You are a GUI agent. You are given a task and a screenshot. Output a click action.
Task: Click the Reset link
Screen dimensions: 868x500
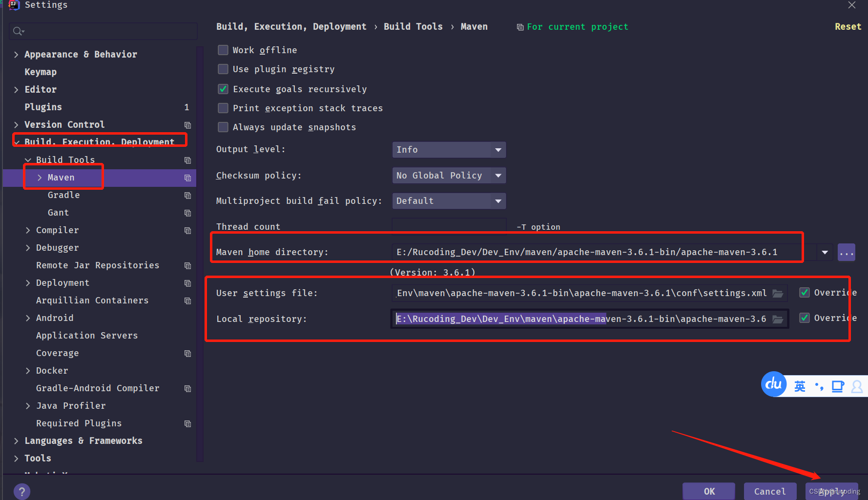point(848,26)
